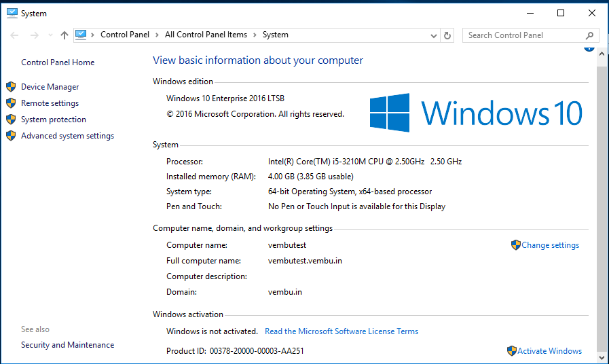Click the 4.00 GB (3.85 GB usable) value
The image size is (609, 364).
tap(311, 177)
